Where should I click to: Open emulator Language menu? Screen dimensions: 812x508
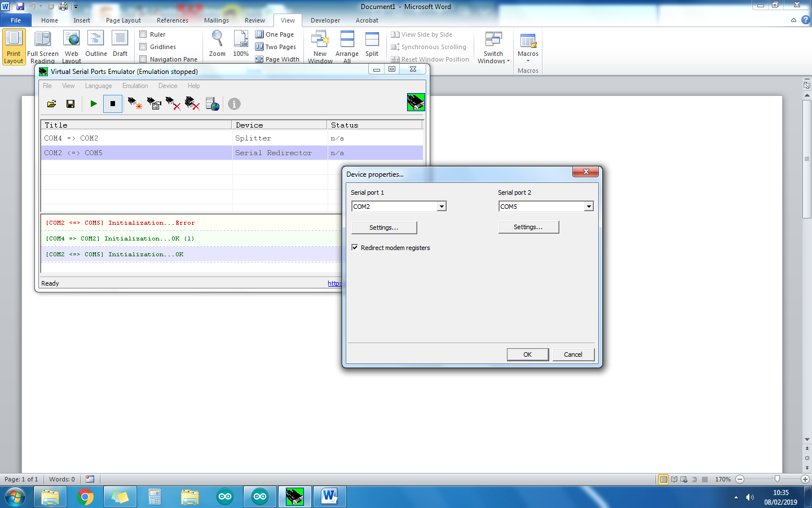point(99,86)
